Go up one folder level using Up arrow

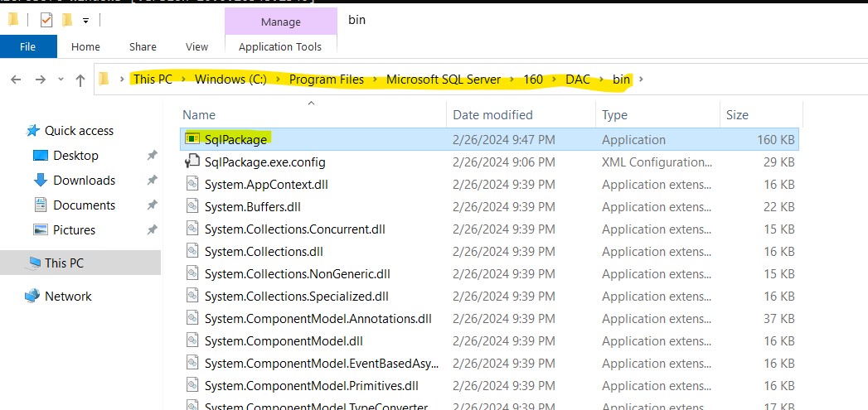point(80,80)
